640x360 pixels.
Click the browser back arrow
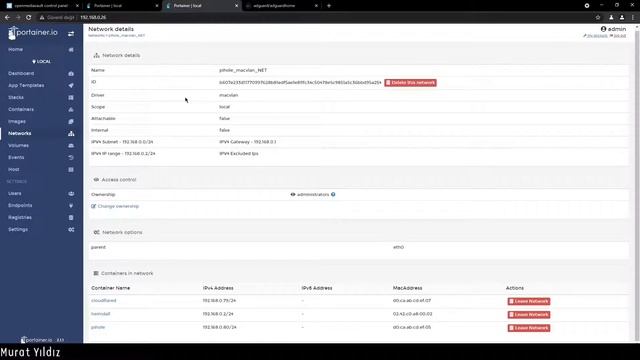tap(7, 18)
